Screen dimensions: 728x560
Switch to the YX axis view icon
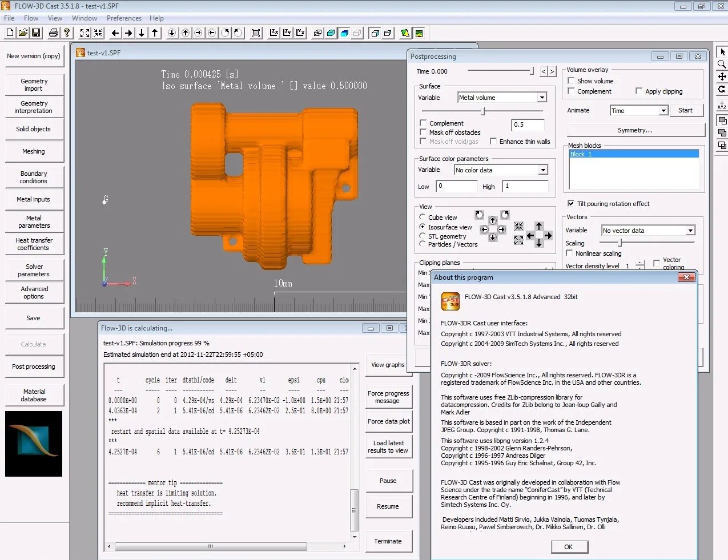[x=300, y=33]
